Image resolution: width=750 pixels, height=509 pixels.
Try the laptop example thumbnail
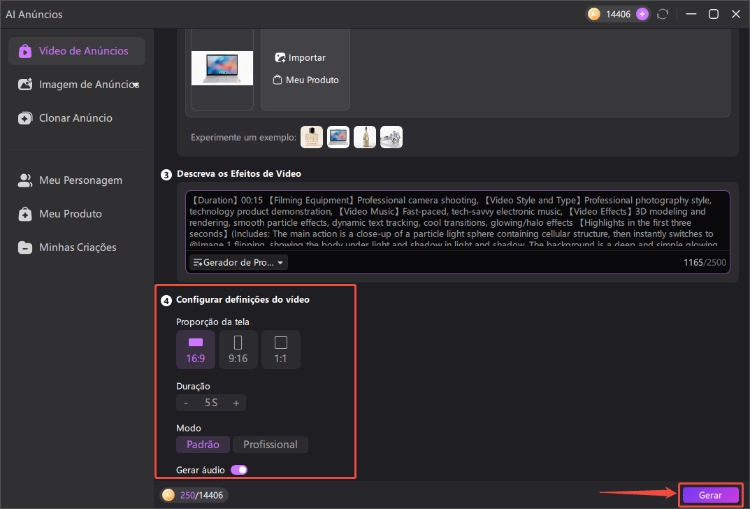pos(338,137)
